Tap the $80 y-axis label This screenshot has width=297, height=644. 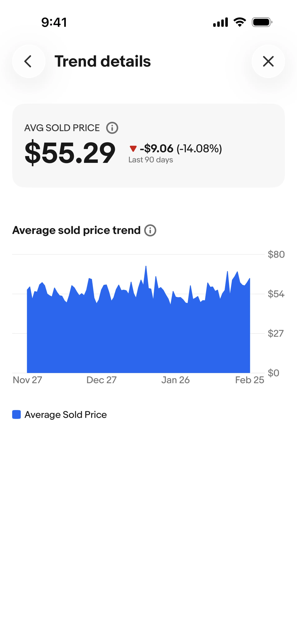[x=276, y=254]
